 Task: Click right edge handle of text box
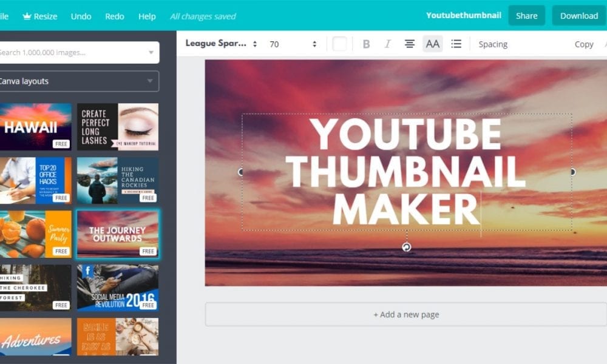[572, 172]
